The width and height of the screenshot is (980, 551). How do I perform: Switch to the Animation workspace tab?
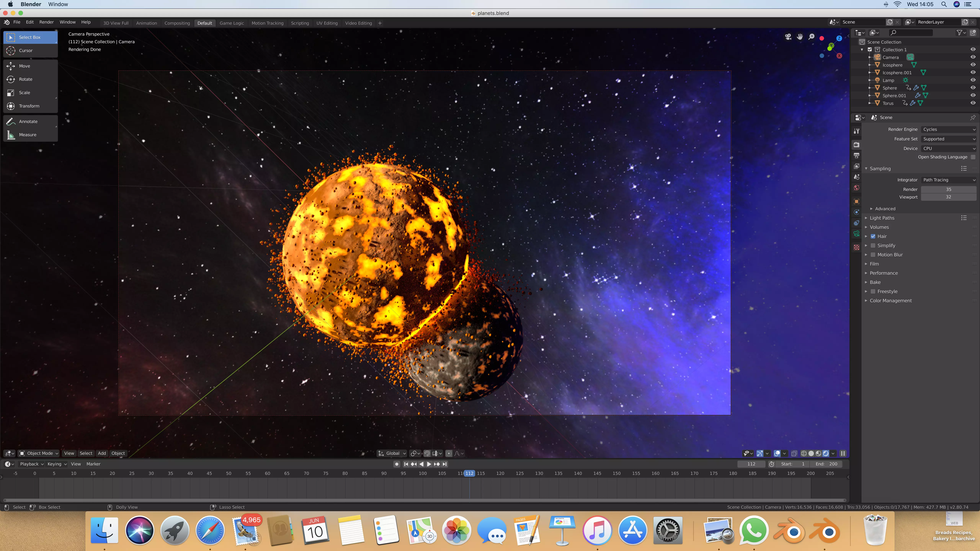click(146, 23)
